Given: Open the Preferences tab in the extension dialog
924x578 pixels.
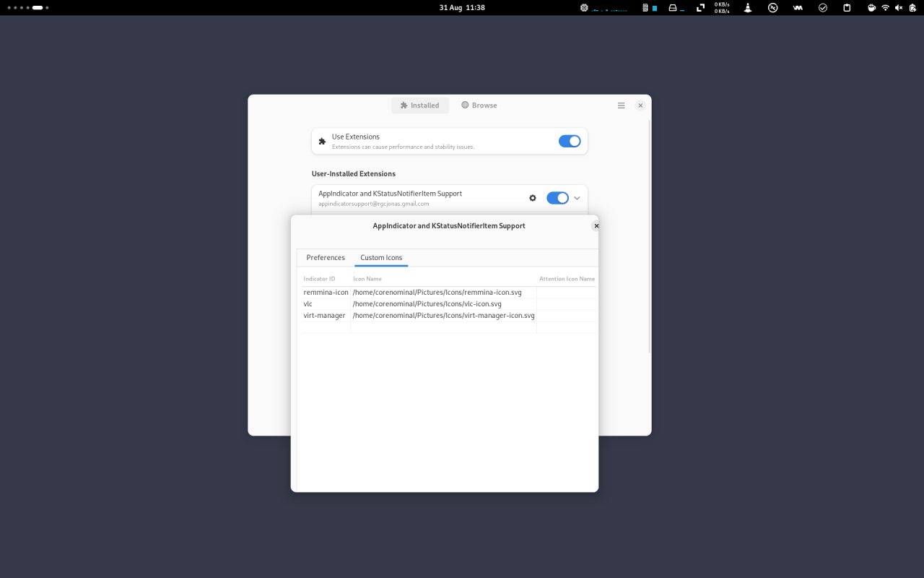Looking at the screenshot, I should 326,257.
